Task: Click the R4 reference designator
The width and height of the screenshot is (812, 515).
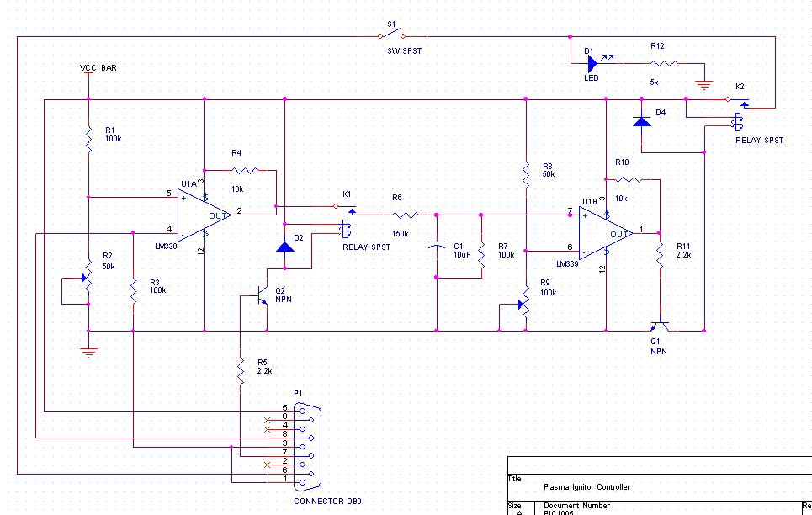Action: click(x=236, y=153)
